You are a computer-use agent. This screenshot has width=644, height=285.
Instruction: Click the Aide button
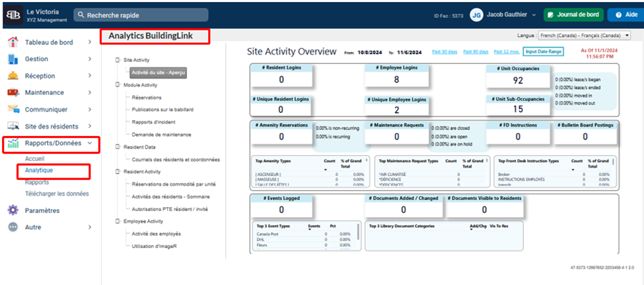coord(626,15)
